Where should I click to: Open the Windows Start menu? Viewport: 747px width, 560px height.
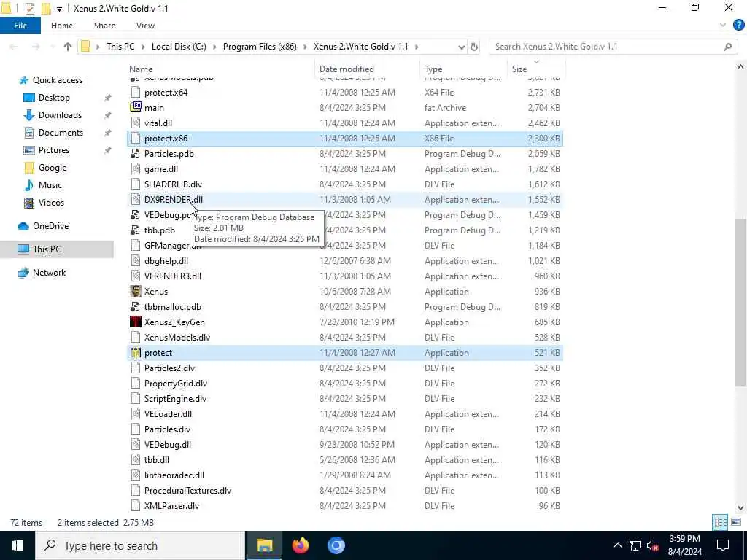coord(18,545)
